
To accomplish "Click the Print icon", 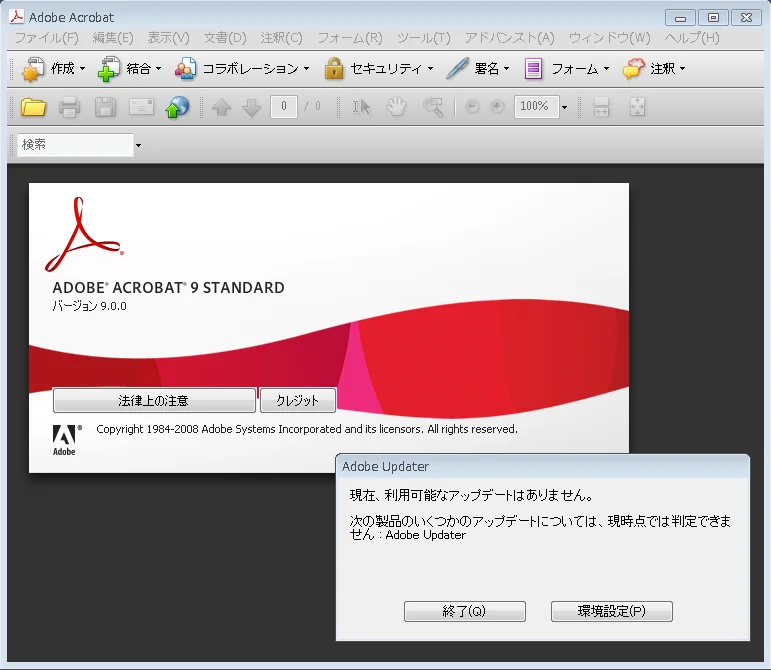I will tap(69, 107).
